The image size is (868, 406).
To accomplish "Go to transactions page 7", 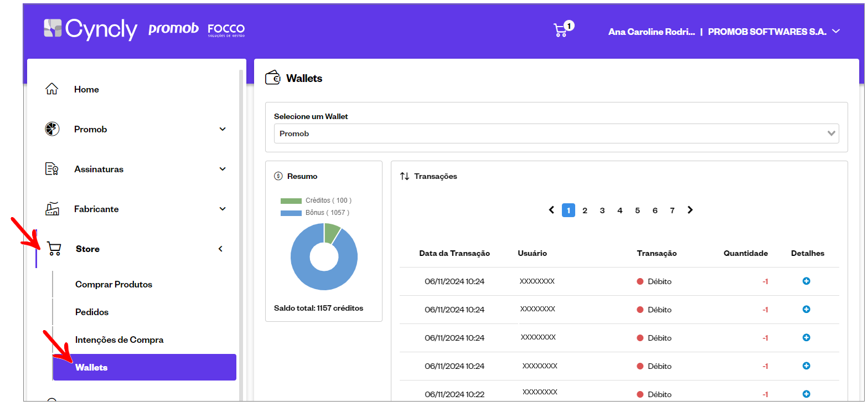I will pos(672,210).
